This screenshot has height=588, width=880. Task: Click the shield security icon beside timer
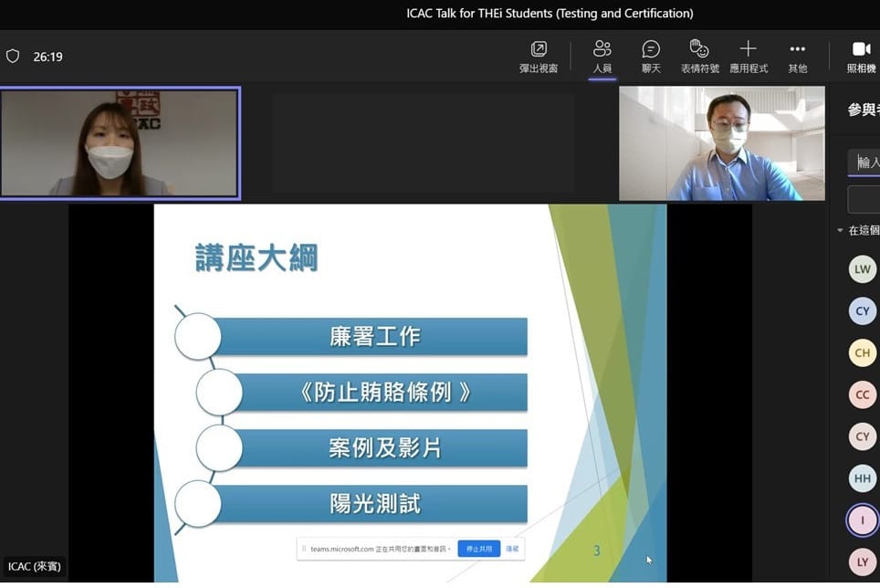[13, 57]
